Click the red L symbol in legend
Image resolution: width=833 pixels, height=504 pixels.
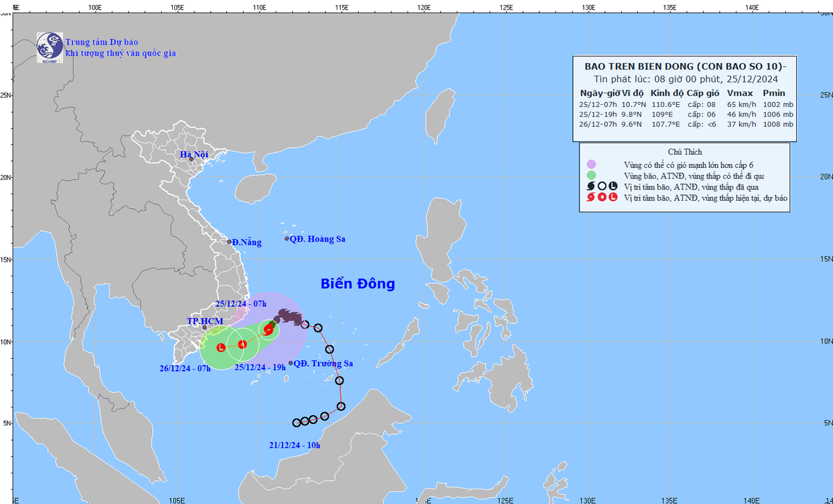point(612,198)
